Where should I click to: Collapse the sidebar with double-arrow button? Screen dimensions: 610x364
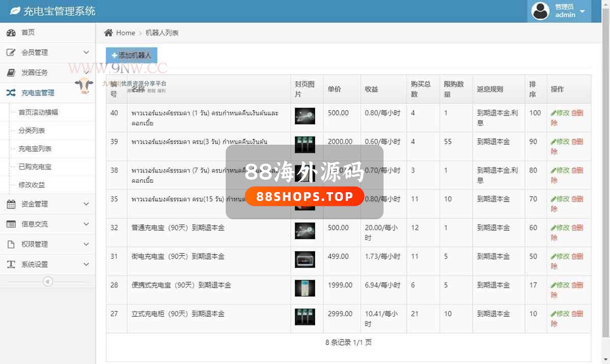48,281
